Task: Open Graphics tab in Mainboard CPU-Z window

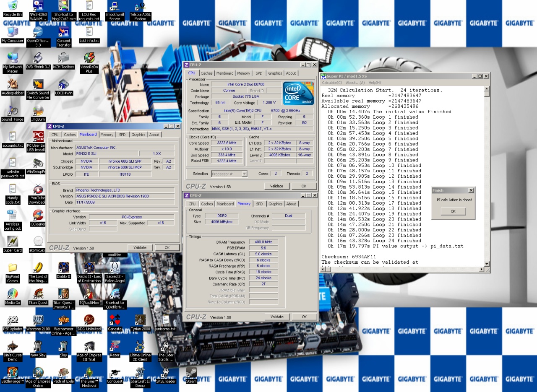Action: coord(138,135)
